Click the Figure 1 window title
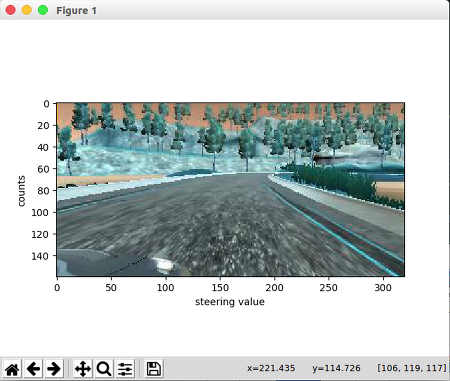 pos(76,11)
